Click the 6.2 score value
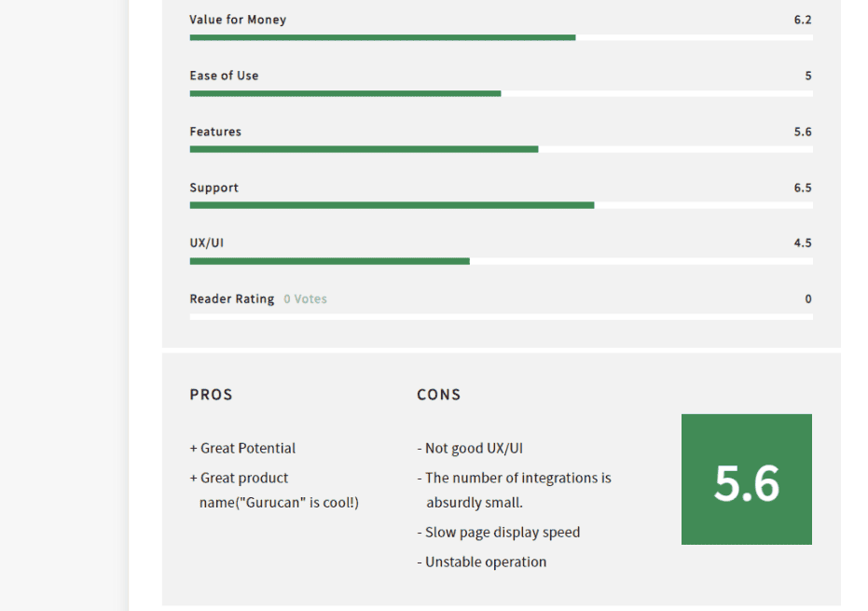The height and width of the screenshot is (611, 868). pos(803,20)
